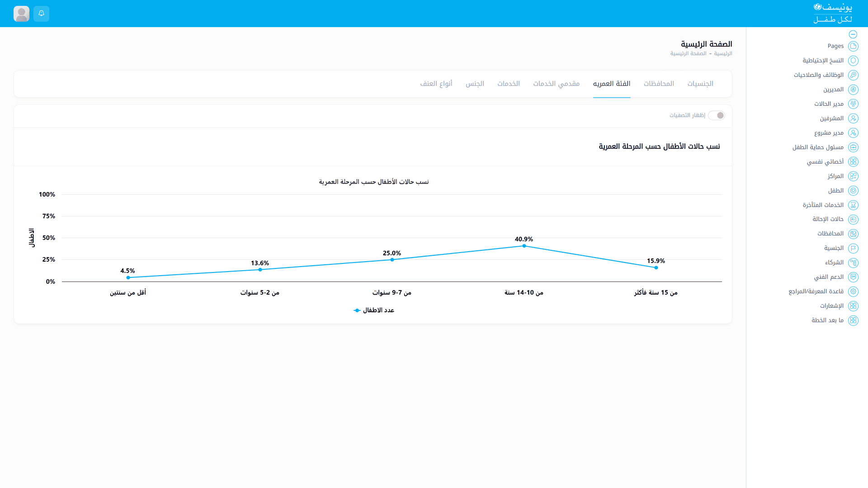Image resolution: width=868 pixels, height=488 pixels.
Task: Switch to the المحافظات tab
Action: [659, 84]
